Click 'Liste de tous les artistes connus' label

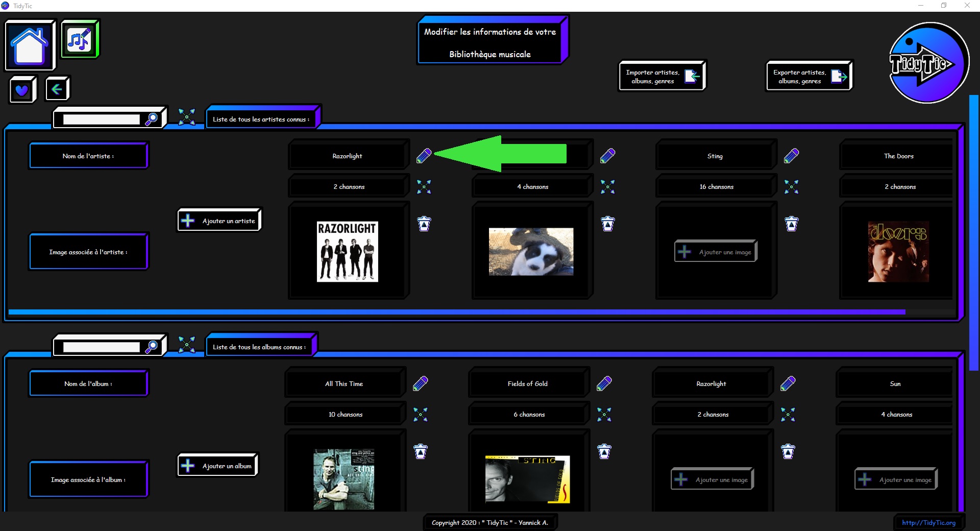pos(263,118)
